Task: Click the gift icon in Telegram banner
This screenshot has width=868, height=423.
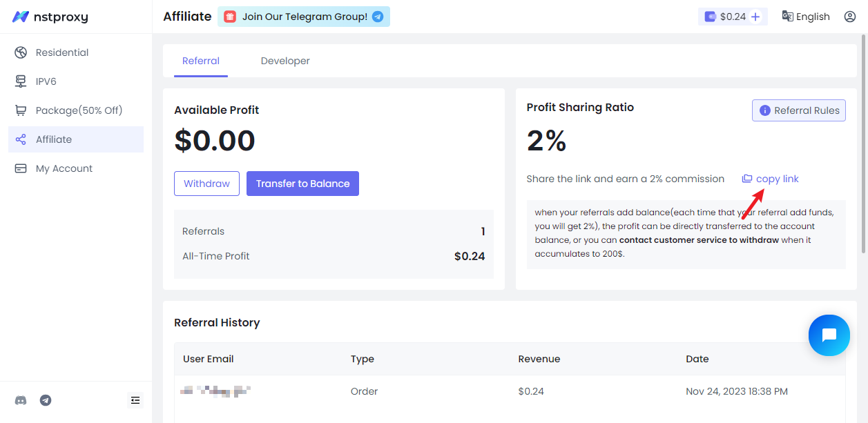Action: [x=230, y=17]
